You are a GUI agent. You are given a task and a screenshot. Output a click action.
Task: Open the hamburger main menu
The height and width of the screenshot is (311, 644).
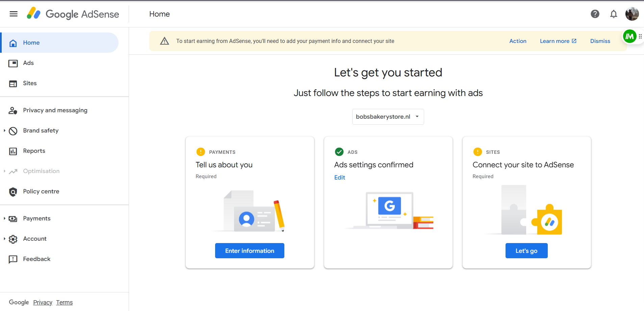14,14
